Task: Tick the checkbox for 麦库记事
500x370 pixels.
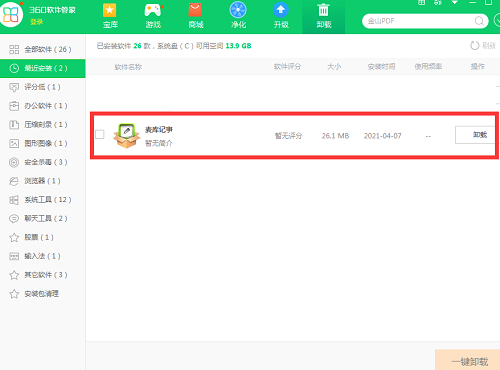Action: point(100,134)
